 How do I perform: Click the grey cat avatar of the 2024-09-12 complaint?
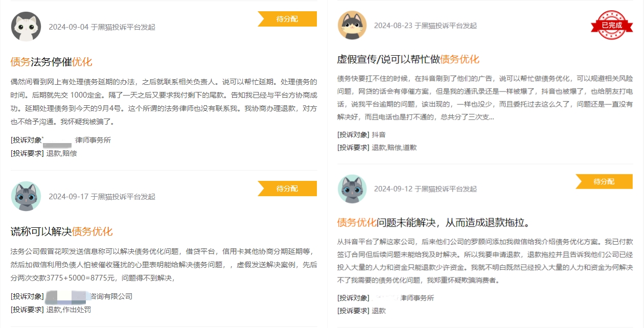pyautogui.click(x=352, y=189)
